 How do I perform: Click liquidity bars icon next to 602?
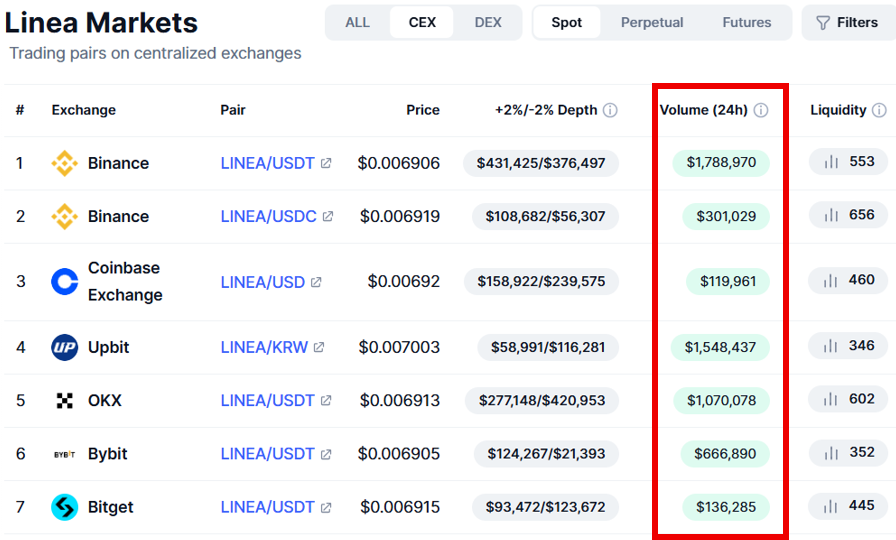tap(831, 399)
